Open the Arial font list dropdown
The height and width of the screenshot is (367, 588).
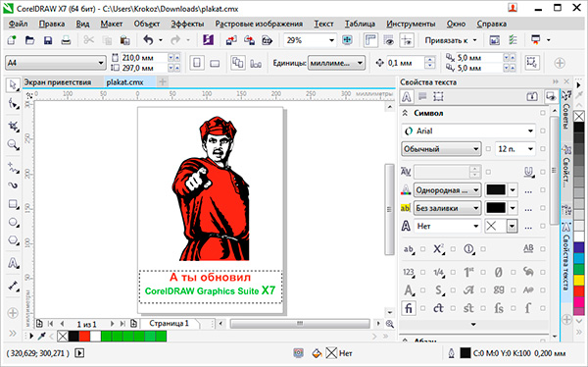(530, 131)
